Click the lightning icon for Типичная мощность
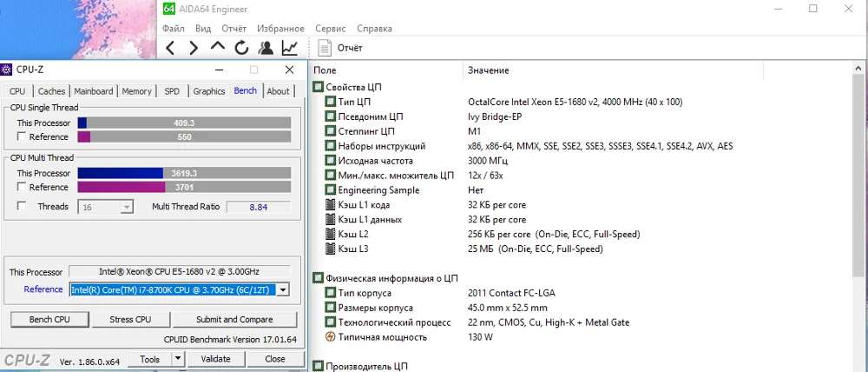 click(330, 336)
